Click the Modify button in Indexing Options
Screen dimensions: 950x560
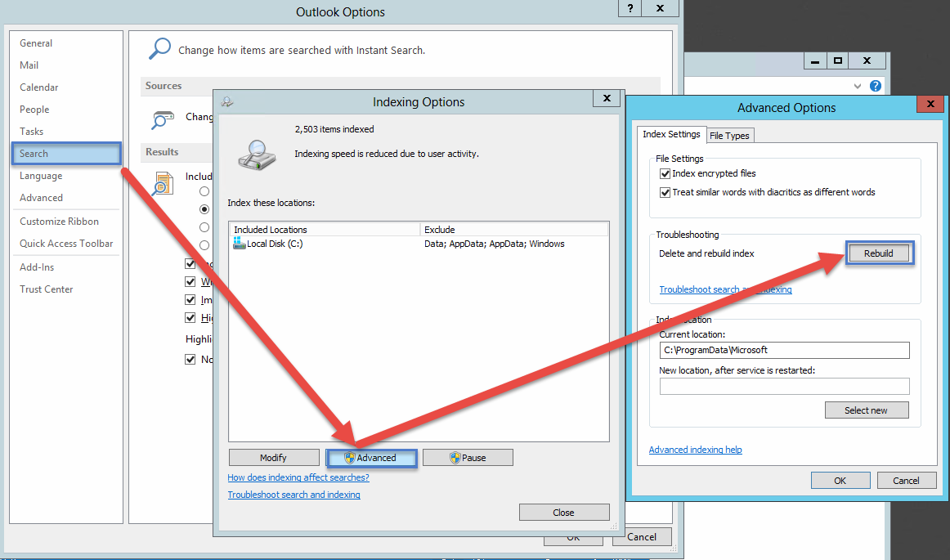click(x=274, y=458)
